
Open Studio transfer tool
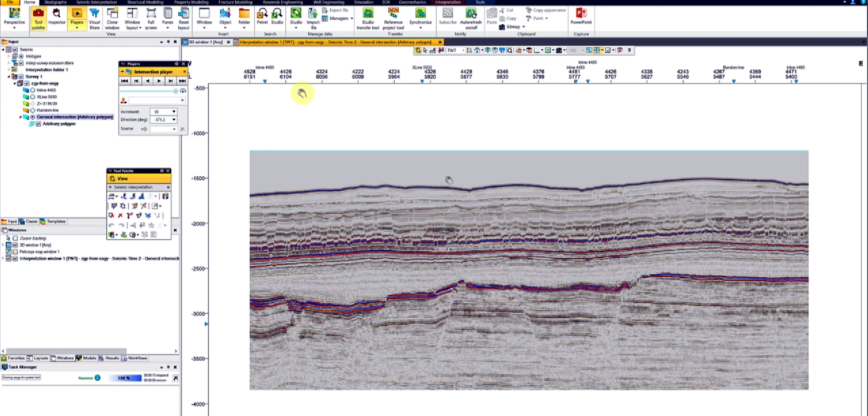click(368, 19)
